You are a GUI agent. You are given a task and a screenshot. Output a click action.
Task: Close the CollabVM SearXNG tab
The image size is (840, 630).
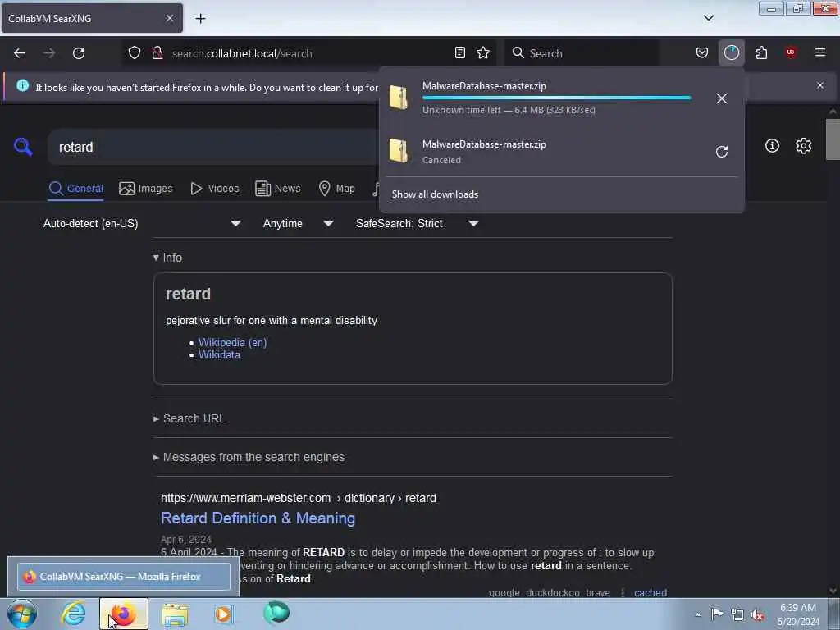point(169,18)
